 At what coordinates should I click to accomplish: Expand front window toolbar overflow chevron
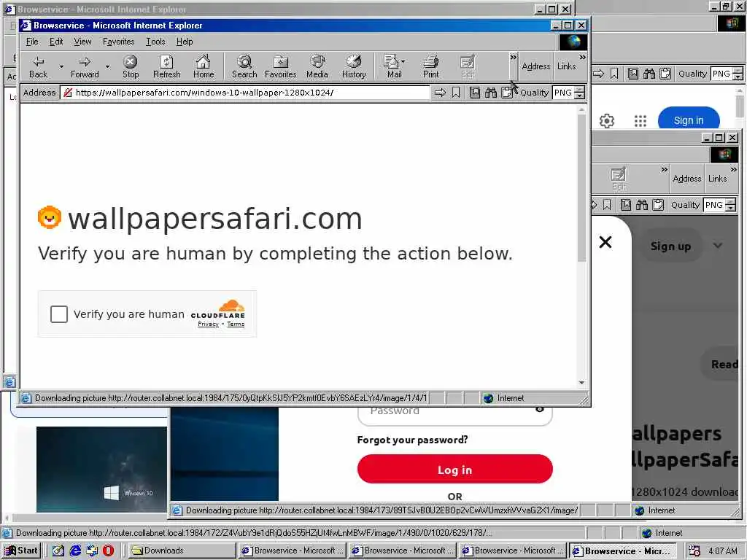click(x=513, y=57)
